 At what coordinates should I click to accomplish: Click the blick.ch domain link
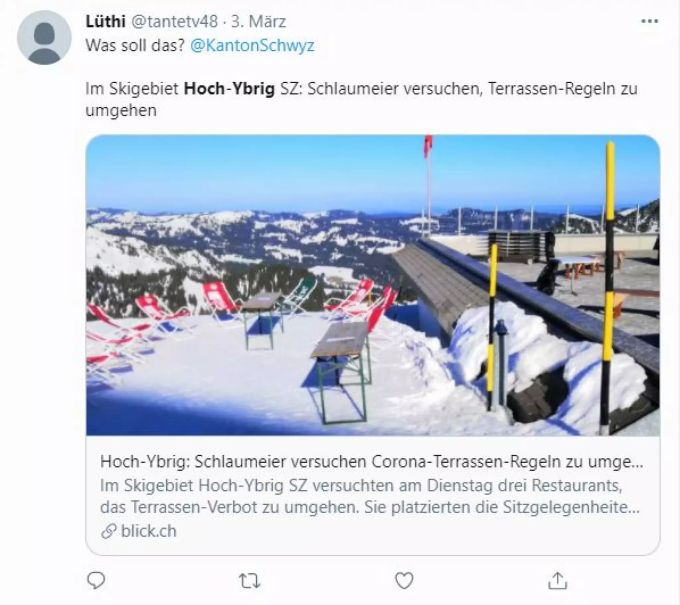pyautogui.click(x=149, y=531)
